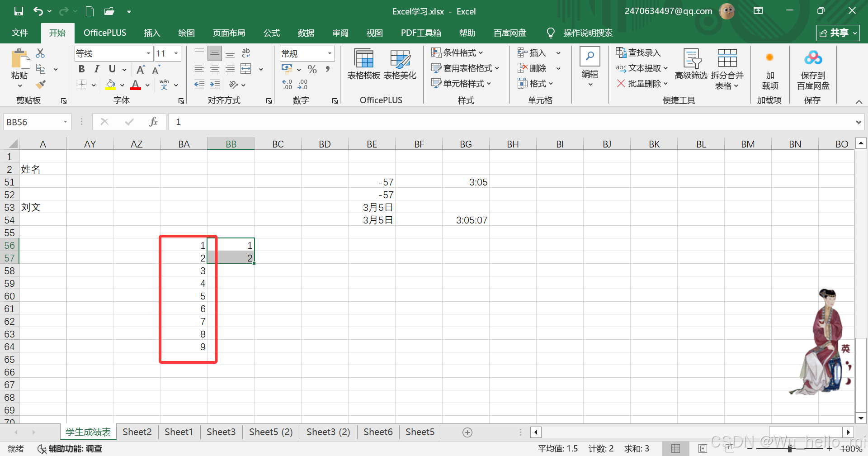Open the Sheet6 worksheet tab
868x456 pixels.
click(x=378, y=432)
